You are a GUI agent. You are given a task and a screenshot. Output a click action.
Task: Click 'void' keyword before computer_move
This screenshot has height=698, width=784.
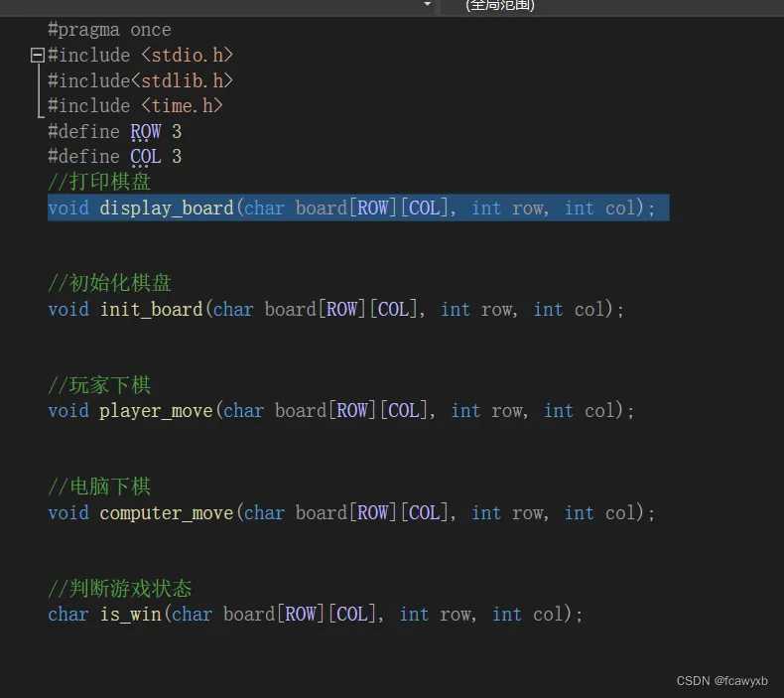[x=68, y=513]
